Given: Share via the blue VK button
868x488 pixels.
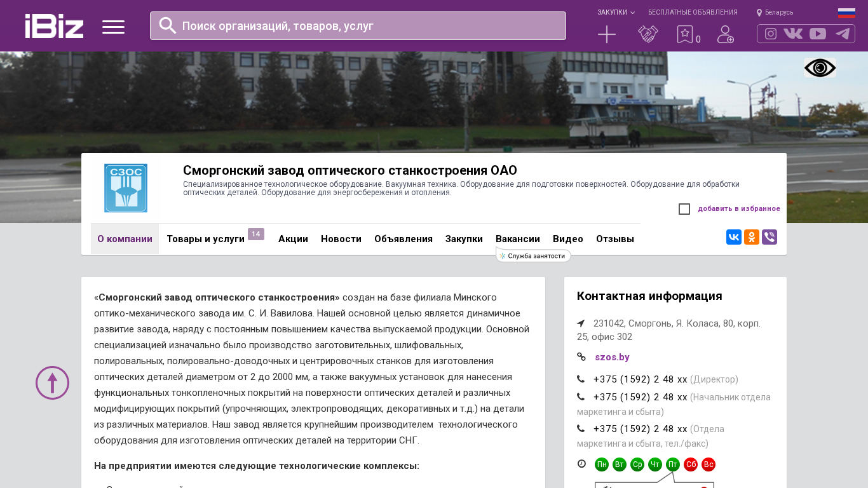Looking at the screenshot, I should click(734, 237).
